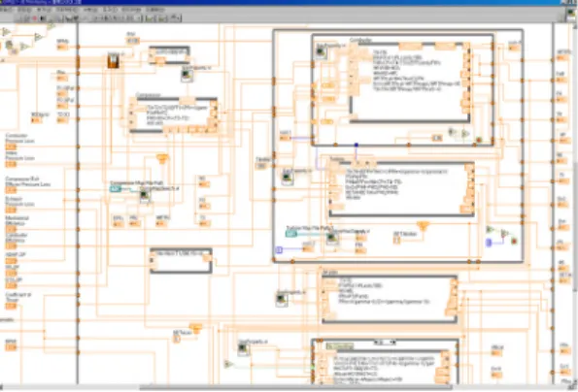
Task: Click the Compressor structure label
Action: (x=149, y=95)
